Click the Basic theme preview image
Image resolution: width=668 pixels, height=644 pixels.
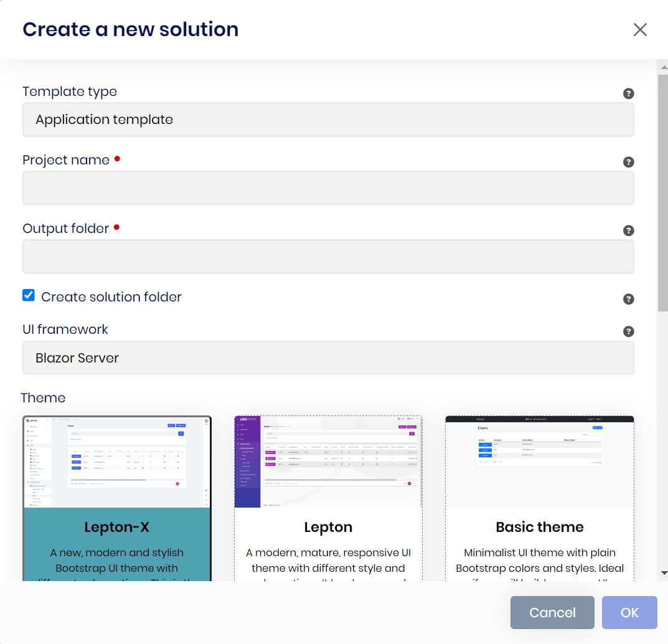(x=539, y=462)
